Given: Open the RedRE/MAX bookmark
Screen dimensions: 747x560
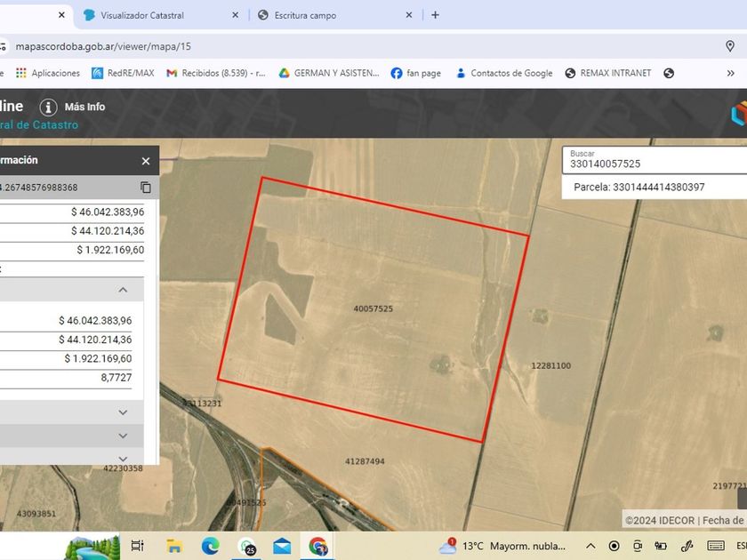Looking at the screenshot, I should [x=124, y=74].
